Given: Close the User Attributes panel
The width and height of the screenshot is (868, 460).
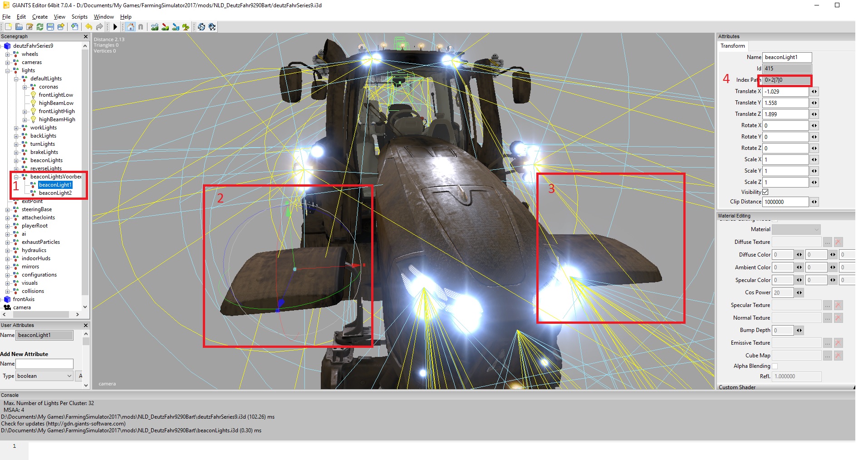Looking at the screenshot, I should tap(86, 325).
